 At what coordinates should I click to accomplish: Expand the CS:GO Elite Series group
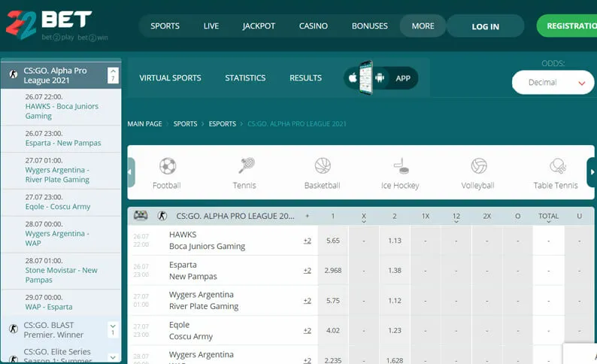113,357
